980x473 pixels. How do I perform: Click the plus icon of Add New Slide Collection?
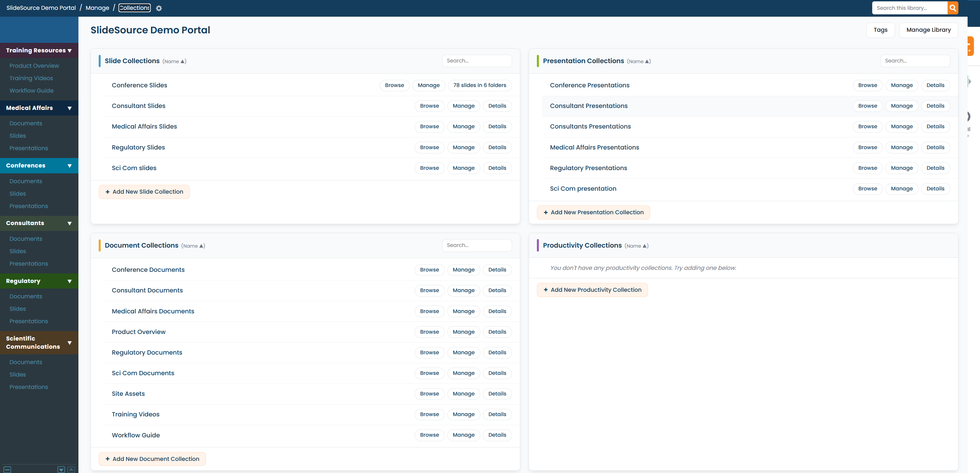click(107, 192)
